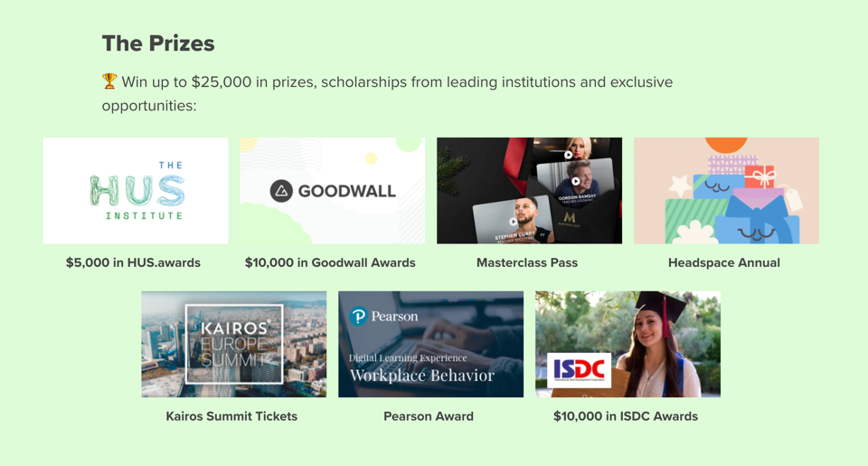Open the Pearson Workplace Behavior card

(x=430, y=344)
